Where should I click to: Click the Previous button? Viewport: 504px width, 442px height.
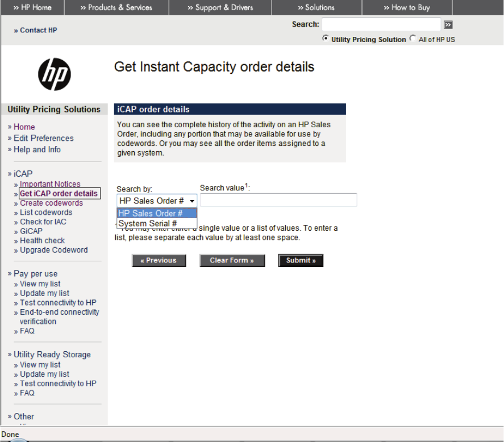point(159,260)
